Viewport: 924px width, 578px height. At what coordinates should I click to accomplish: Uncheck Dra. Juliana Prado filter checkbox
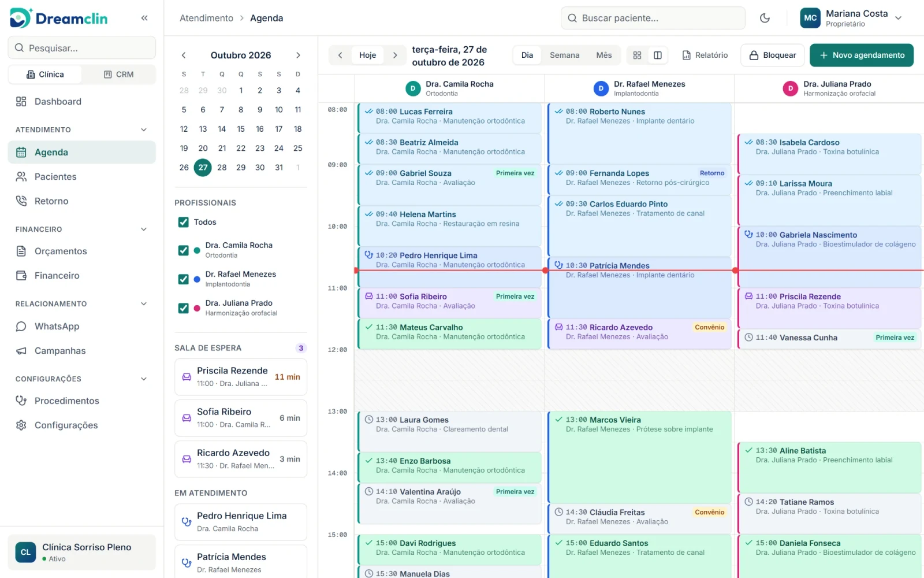(x=184, y=308)
